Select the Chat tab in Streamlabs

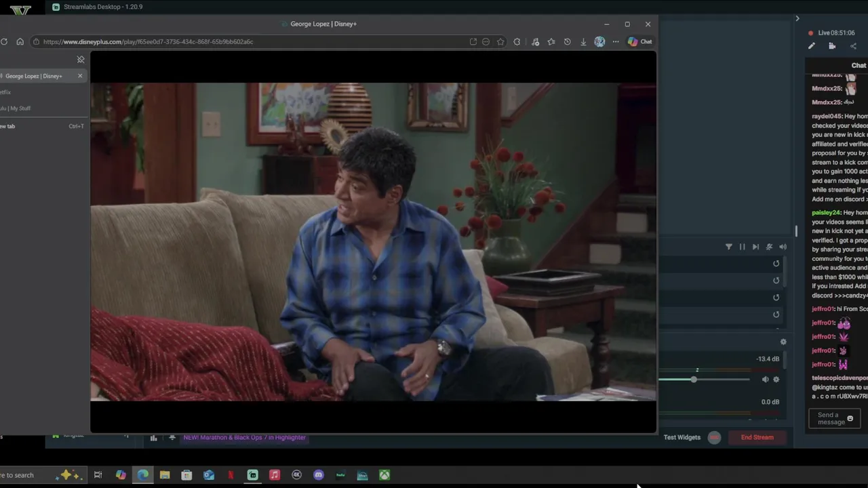pyautogui.click(x=859, y=66)
